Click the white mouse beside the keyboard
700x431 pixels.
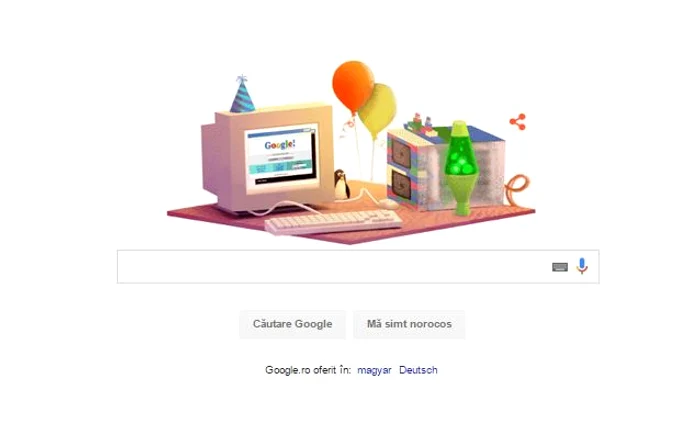tap(388, 204)
